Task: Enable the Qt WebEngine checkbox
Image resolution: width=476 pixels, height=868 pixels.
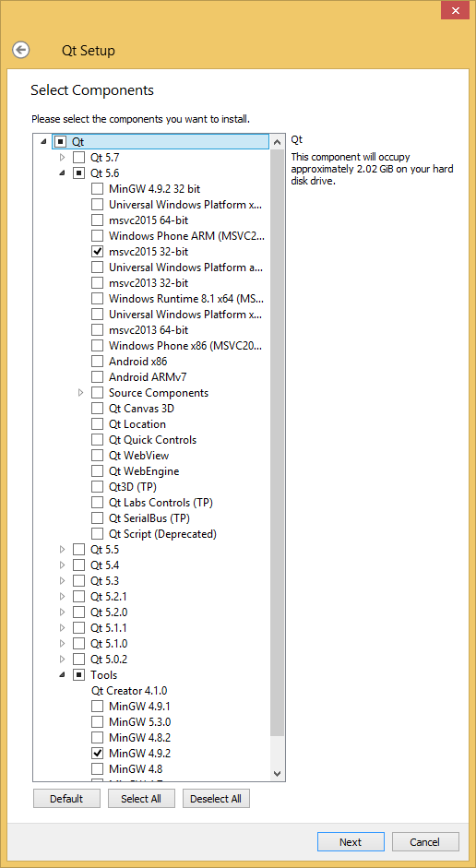Action: click(98, 471)
